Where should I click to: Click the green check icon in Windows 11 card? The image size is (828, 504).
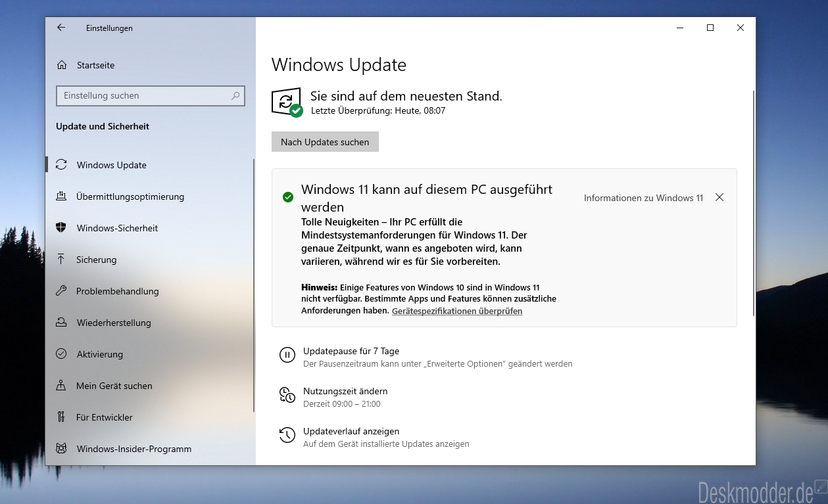[x=287, y=197]
